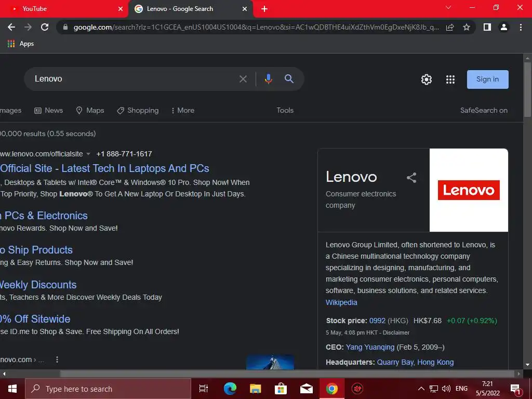Launch Microsoft Edge from the taskbar

coord(230,389)
